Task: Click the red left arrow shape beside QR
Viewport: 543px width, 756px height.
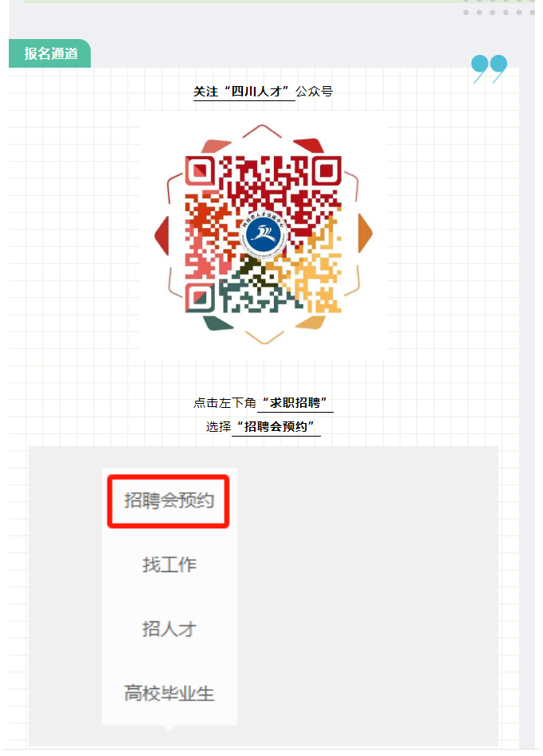Action: point(162,236)
